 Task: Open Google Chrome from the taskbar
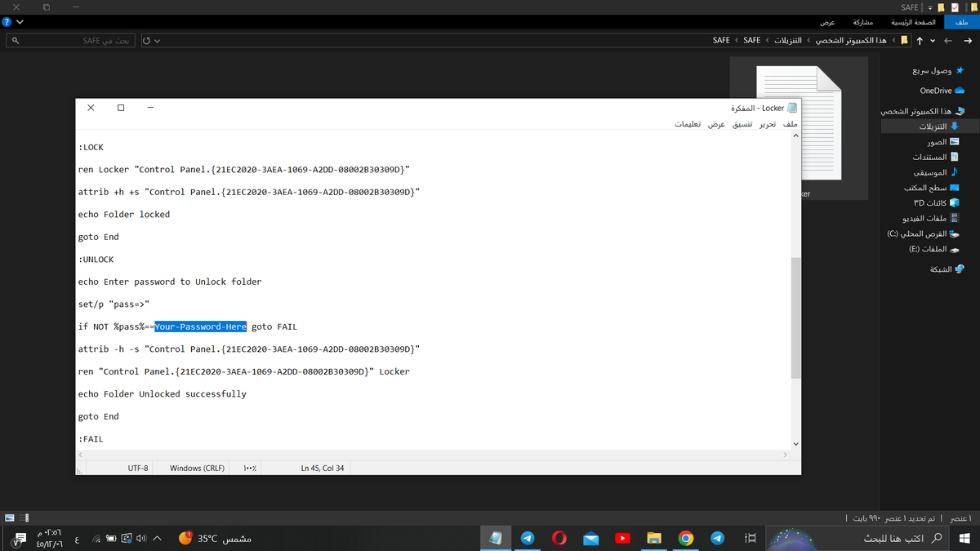[686, 538]
